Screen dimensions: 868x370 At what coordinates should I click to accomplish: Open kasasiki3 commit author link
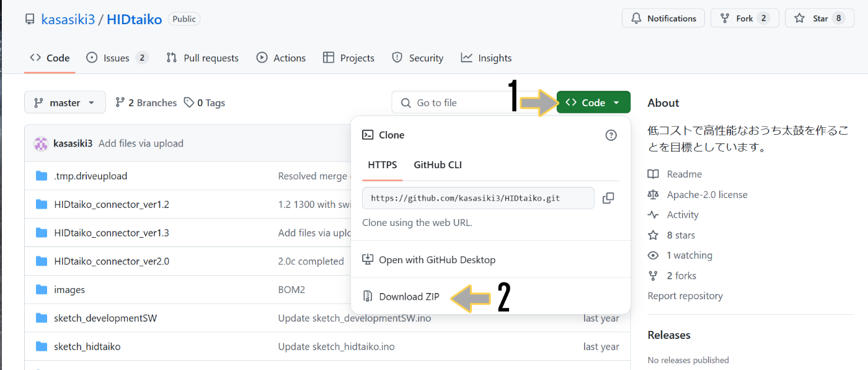tap(73, 143)
